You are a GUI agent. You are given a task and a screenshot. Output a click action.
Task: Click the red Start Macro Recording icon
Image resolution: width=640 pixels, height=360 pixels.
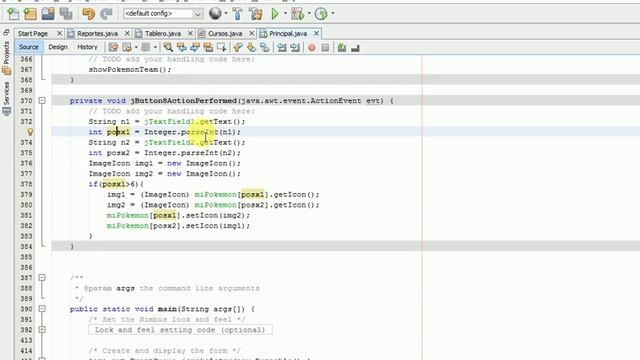tap(312, 48)
